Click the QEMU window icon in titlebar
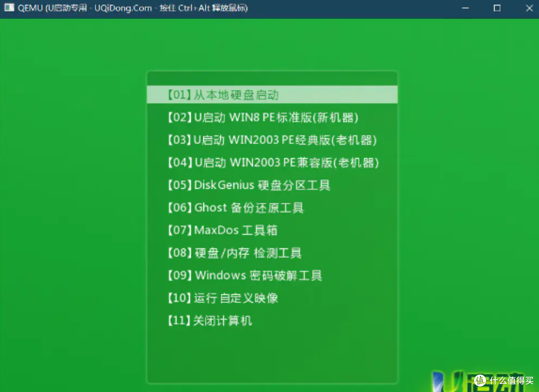The image size is (539, 392). coord(8,8)
